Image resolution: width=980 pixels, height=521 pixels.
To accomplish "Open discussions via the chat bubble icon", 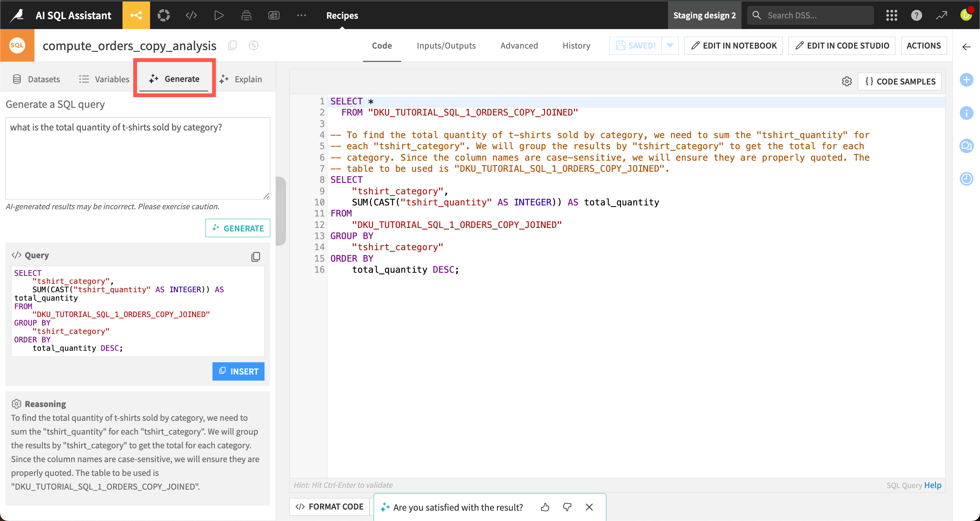I will 967,146.
